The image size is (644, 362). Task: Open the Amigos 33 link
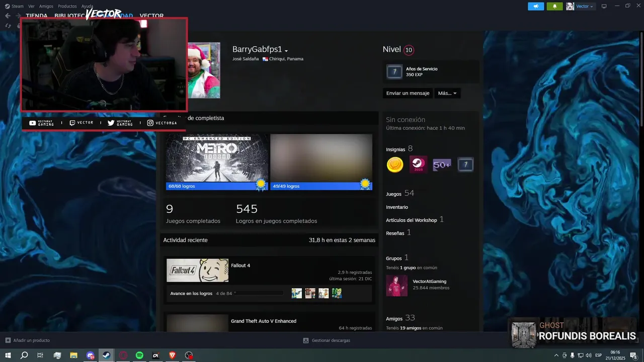pyautogui.click(x=400, y=318)
